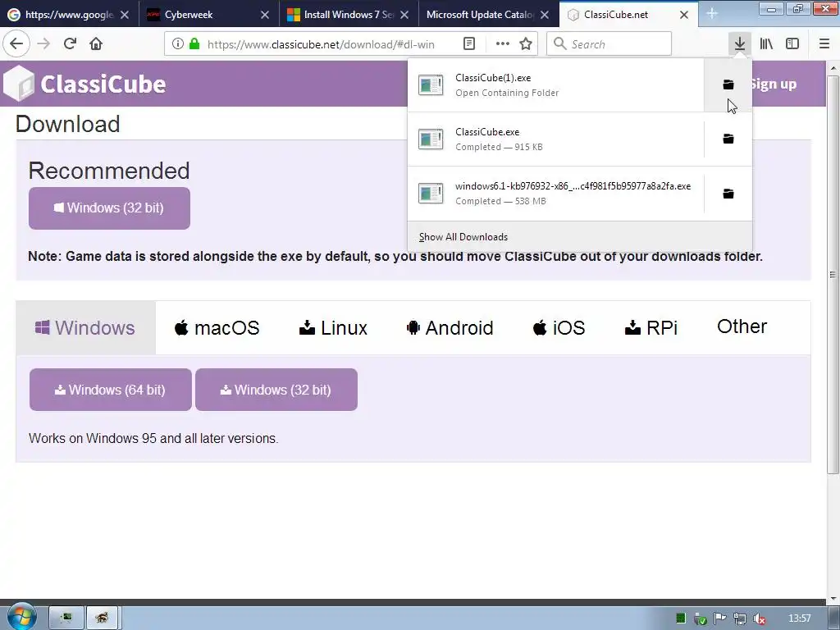Go back with the browser back arrow
840x630 pixels.
[16, 43]
